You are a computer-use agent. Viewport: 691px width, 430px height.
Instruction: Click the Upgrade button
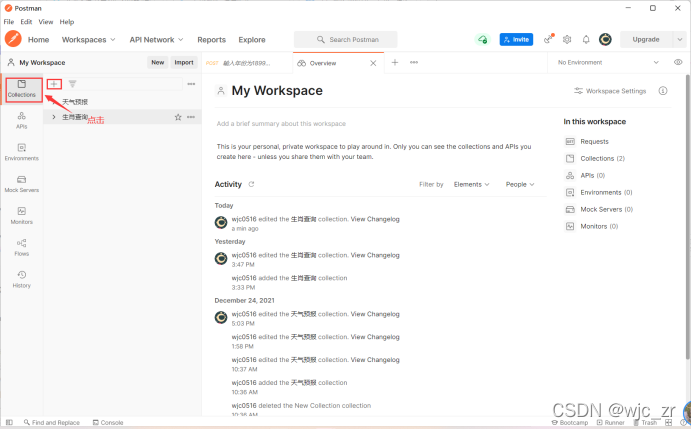pos(646,39)
